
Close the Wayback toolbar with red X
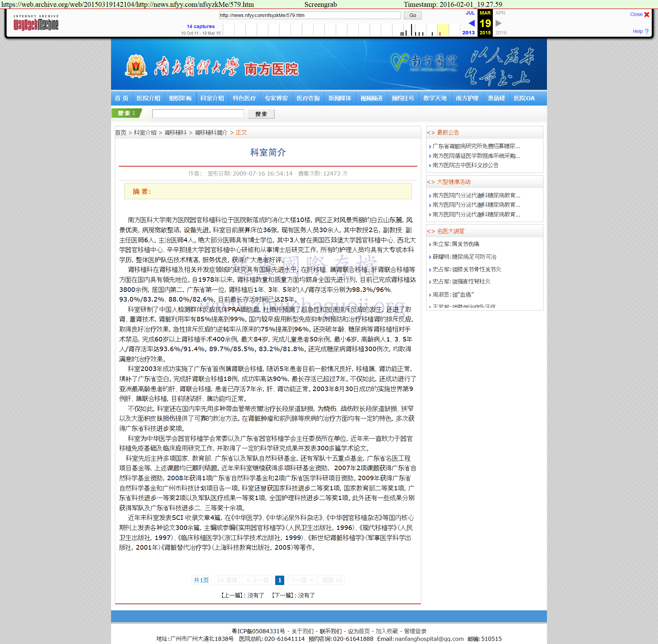[647, 15]
